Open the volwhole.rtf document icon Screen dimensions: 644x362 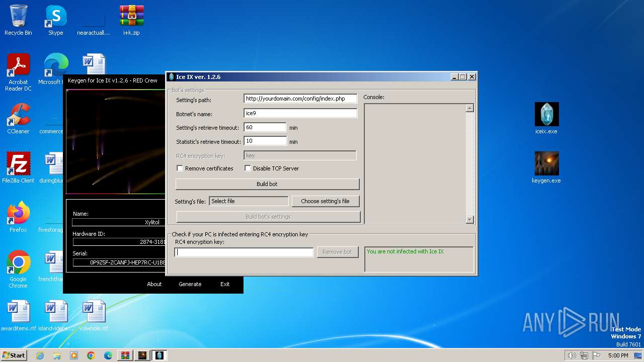click(x=94, y=316)
